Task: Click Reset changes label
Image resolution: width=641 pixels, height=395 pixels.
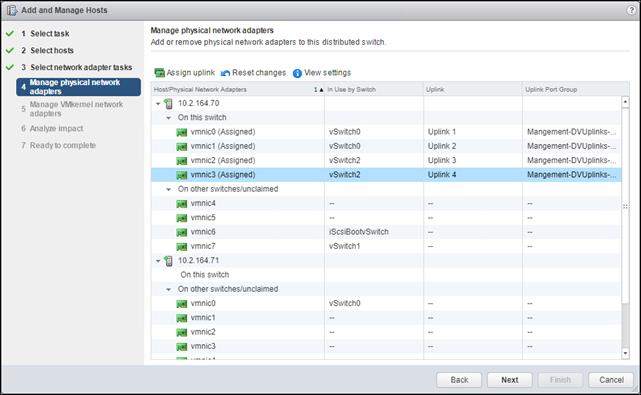Action: click(259, 73)
